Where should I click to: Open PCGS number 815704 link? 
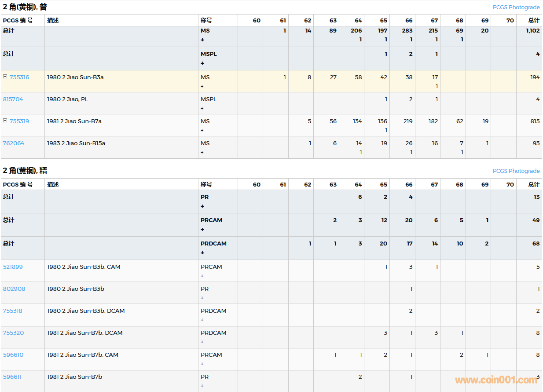(x=13, y=99)
